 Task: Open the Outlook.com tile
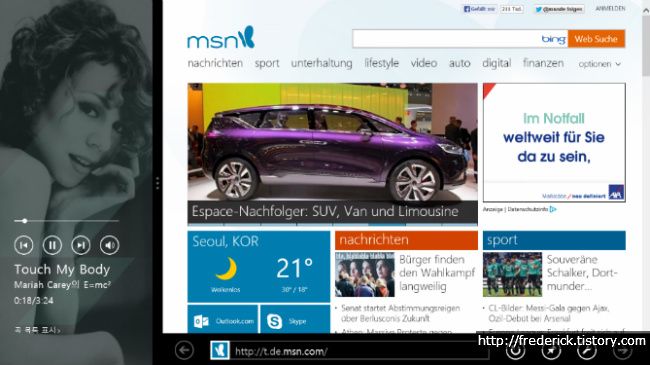[223, 319]
